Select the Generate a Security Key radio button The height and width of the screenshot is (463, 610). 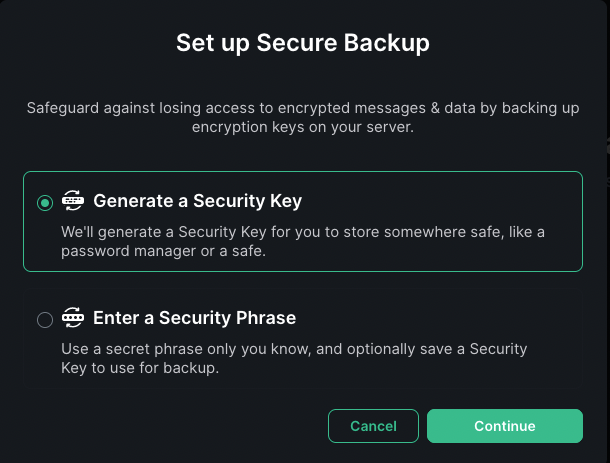[45, 203]
